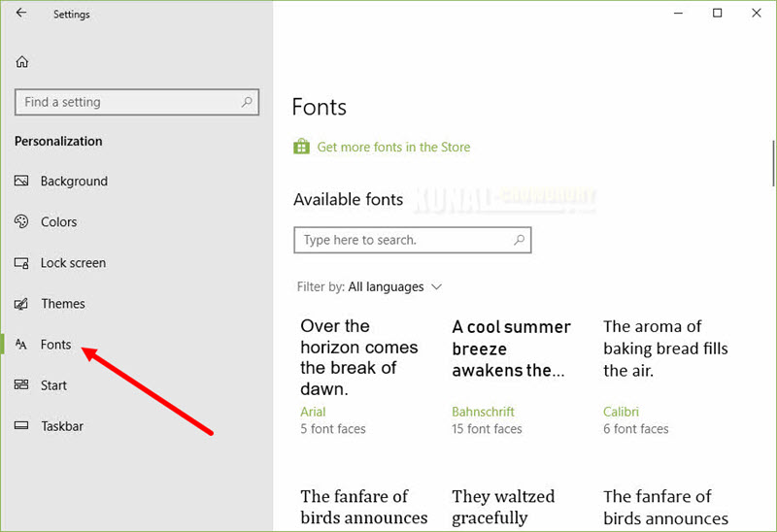Click the Find a setting search icon
777x532 pixels.
click(247, 102)
